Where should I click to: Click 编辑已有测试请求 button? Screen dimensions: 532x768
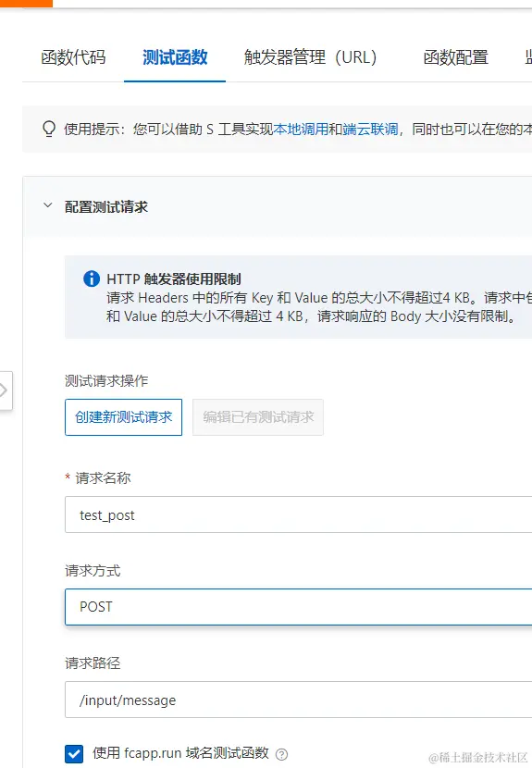258,417
